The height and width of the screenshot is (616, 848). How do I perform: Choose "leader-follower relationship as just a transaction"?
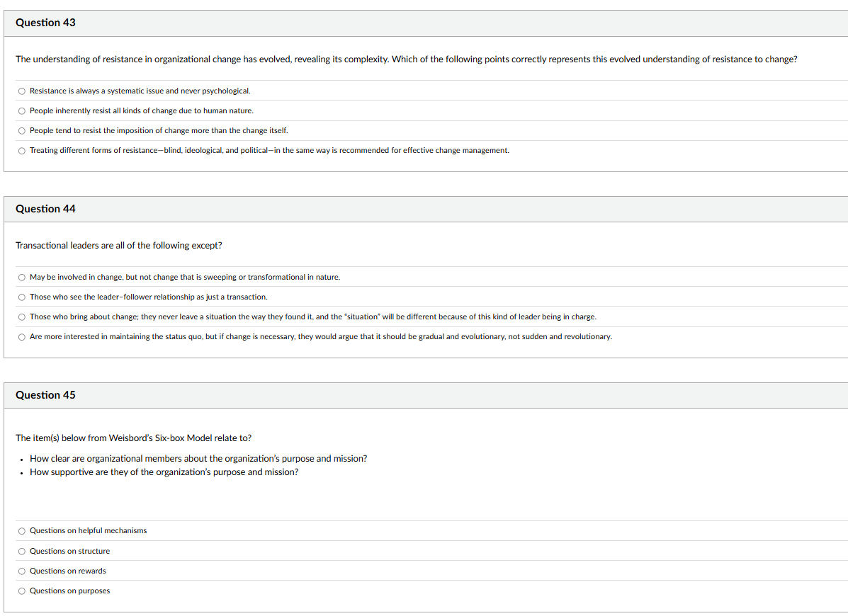click(22, 297)
